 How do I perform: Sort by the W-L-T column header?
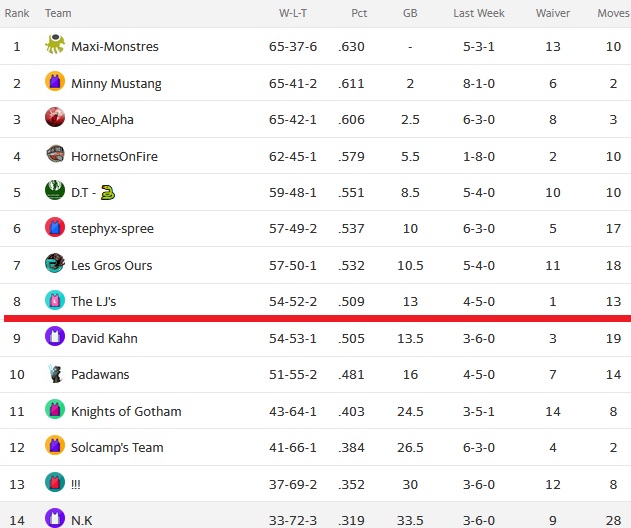(293, 13)
